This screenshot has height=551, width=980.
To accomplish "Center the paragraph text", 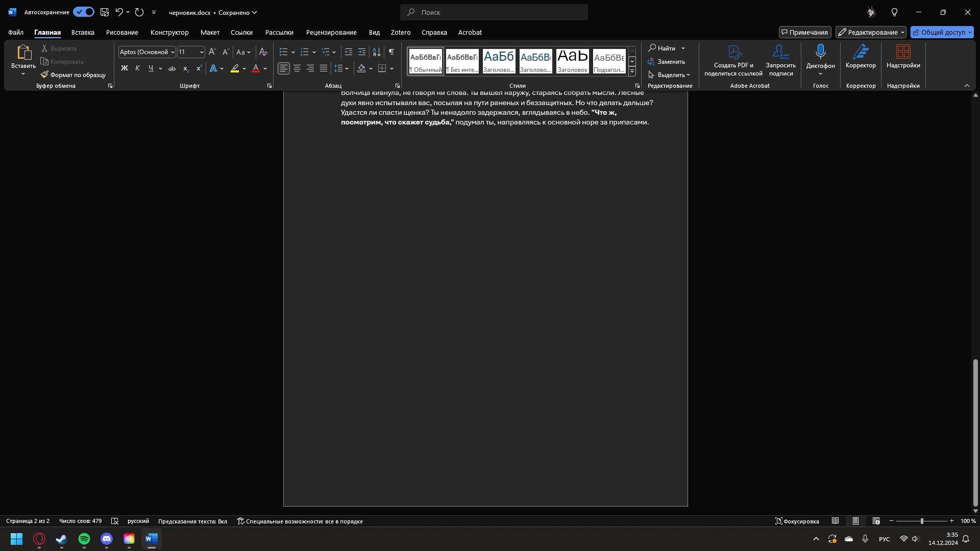I will click(x=297, y=68).
